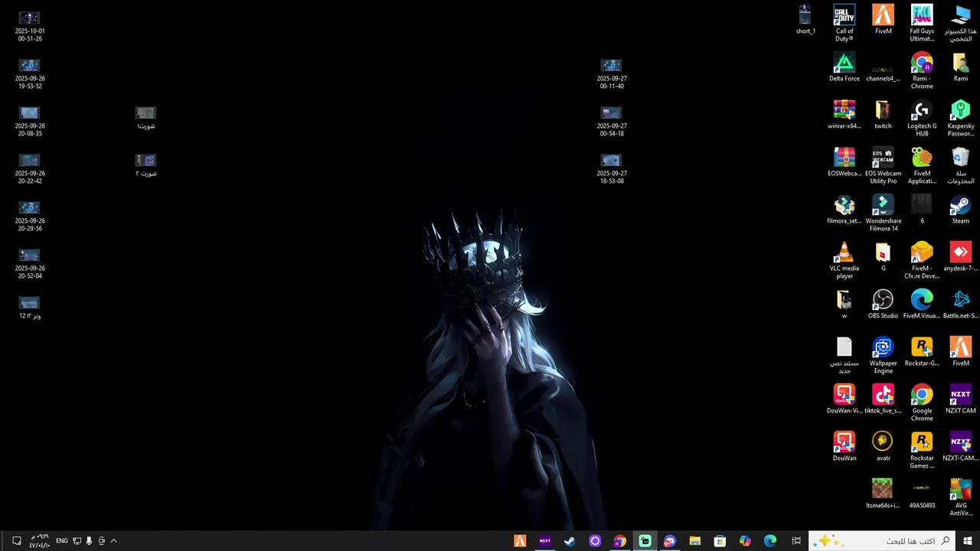Open the notification center icon
This screenshot has width=980, height=551.
16,541
